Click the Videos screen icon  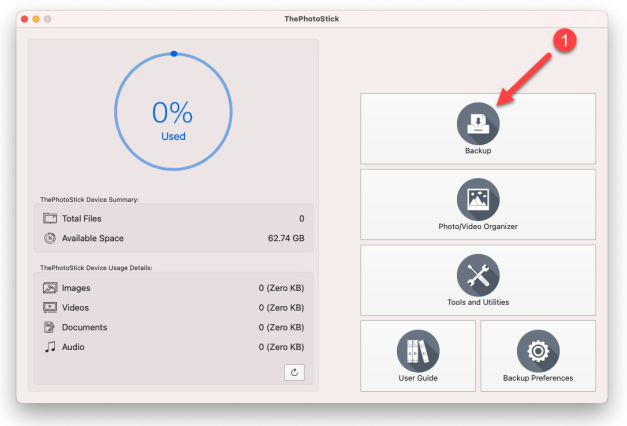click(x=50, y=308)
